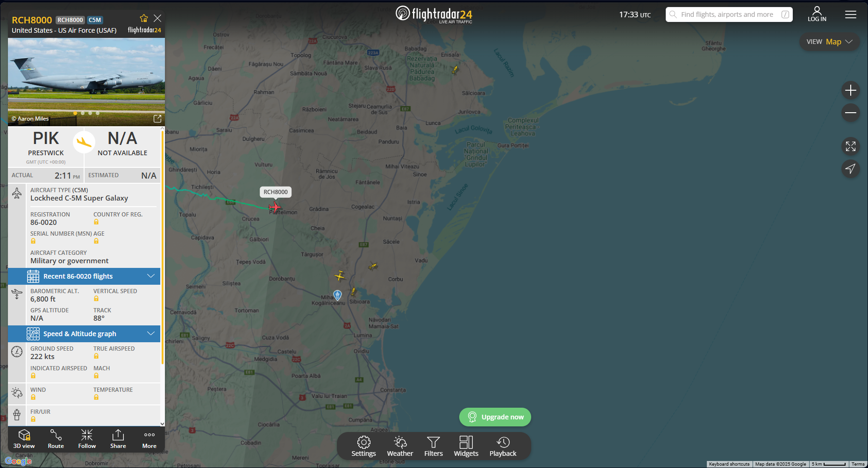Viewport: 868px width, 468px height.
Task: Start Playback mode
Action: (x=503, y=446)
